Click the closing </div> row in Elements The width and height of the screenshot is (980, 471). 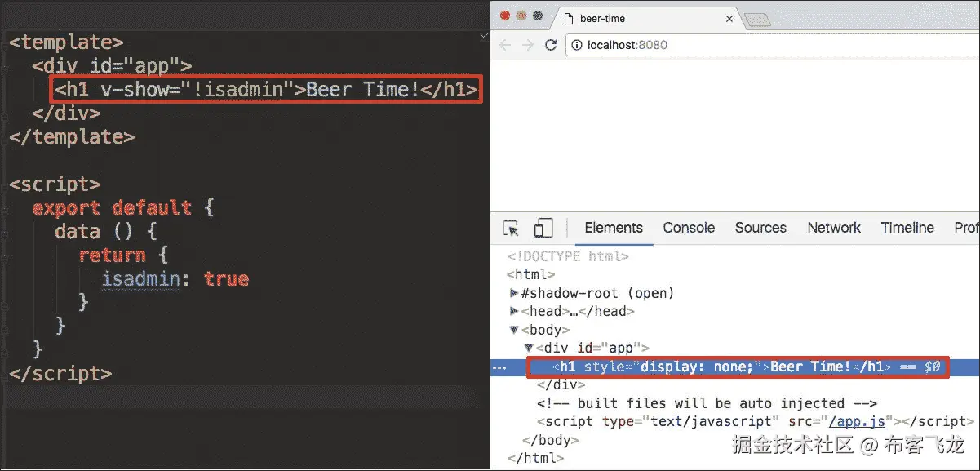(x=561, y=384)
